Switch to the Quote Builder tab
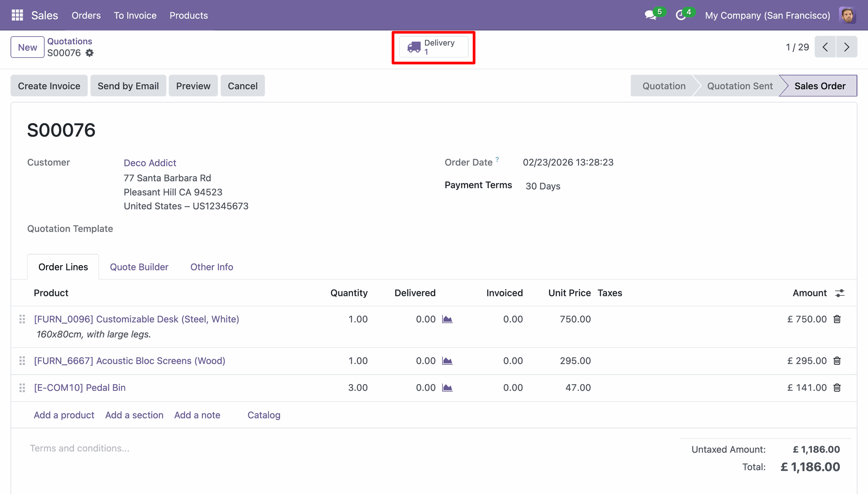868x494 pixels. [139, 267]
